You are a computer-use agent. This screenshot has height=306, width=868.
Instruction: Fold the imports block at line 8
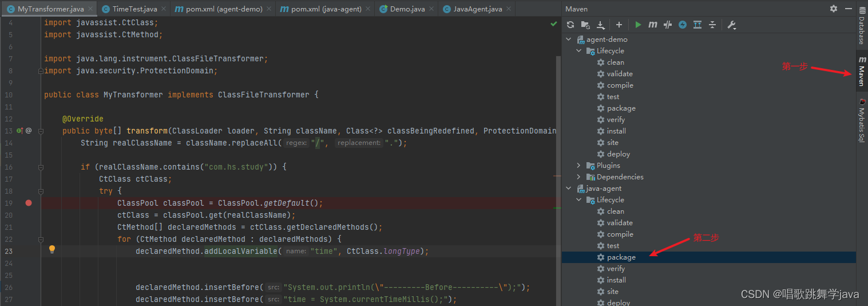coord(41,71)
